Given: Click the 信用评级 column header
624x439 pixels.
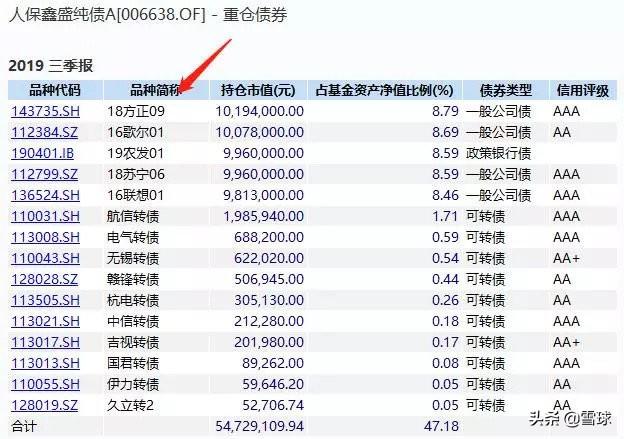Looking at the screenshot, I should 583,90.
